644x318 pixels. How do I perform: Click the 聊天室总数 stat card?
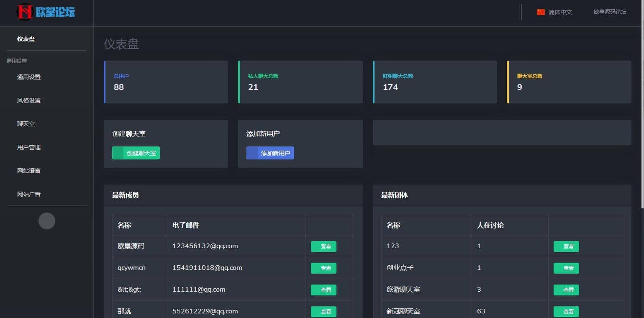569,82
